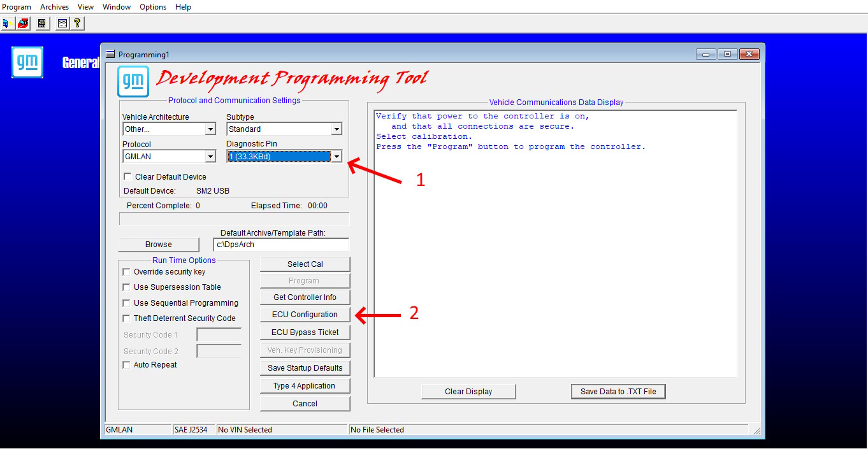Expand the Subtype dropdown
Image resolution: width=868 pixels, height=449 pixels.
click(336, 129)
